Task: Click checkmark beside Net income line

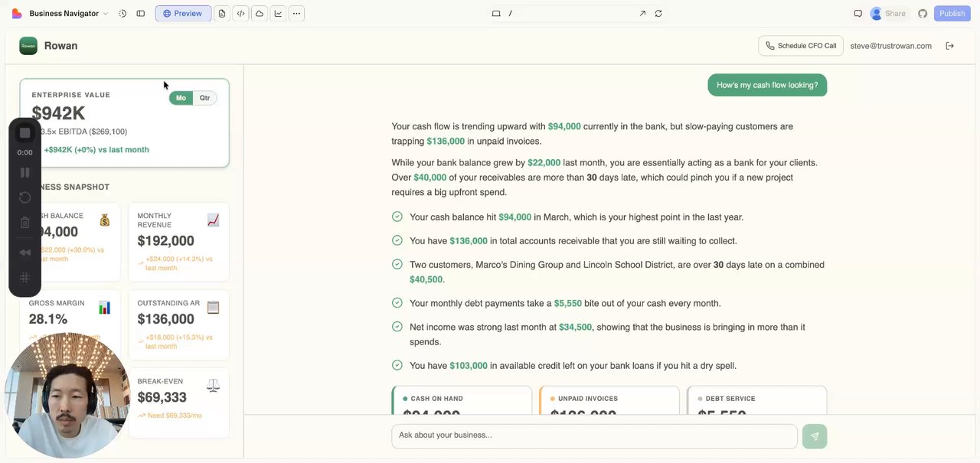Action: point(397,327)
